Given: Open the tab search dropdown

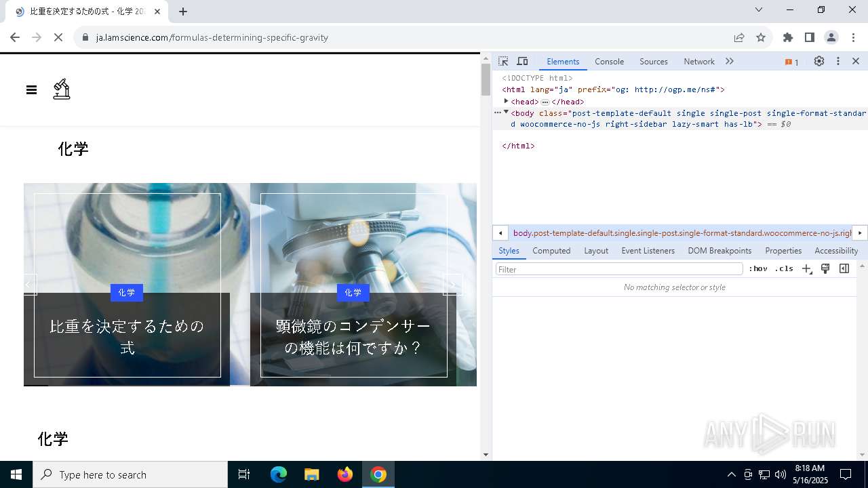Looking at the screenshot, I should [759, 9].
